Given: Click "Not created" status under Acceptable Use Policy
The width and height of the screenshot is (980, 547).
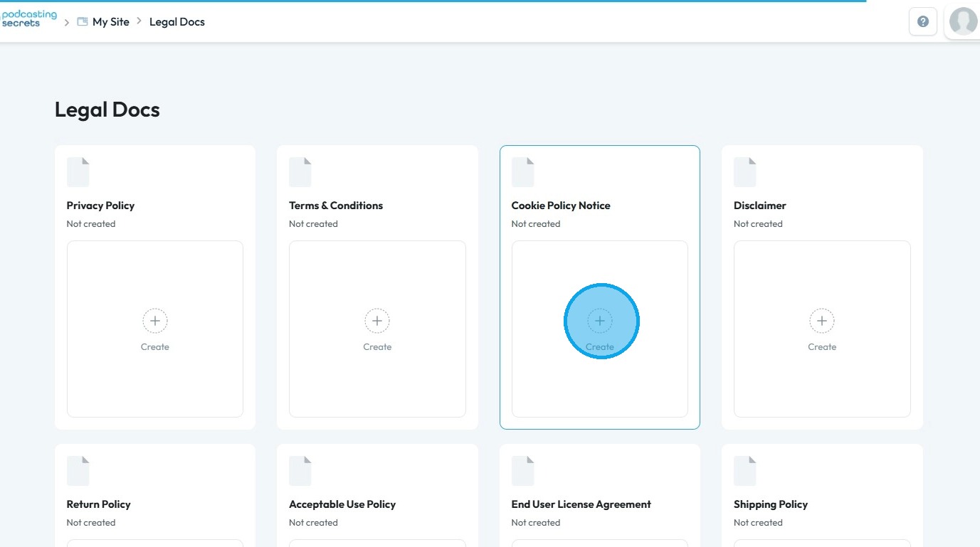Looking at the screenshot, I should tap(313, 523).
